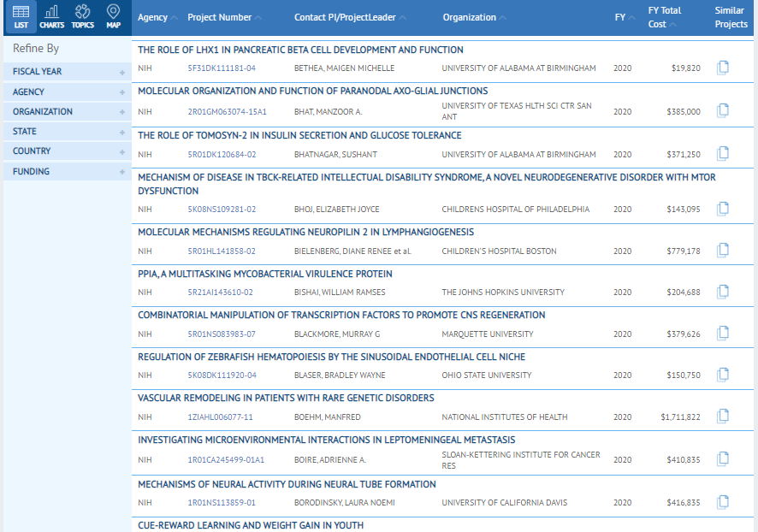758x532 pixels.
Task: View similar projects for Bielenberg, Diane Renee
Action: pyautogui.click(x=723, y=251)
